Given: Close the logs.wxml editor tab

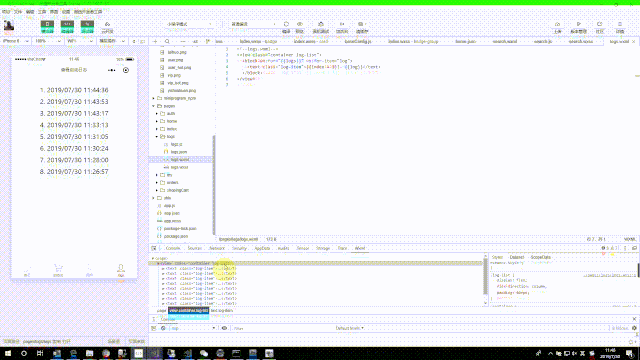Looking at the screenshot, I should 633,42.
